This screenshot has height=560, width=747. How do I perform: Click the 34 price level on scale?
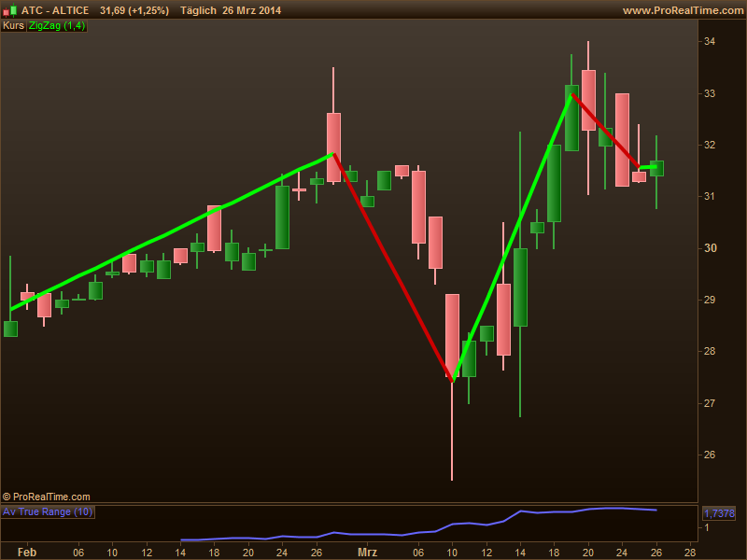pyautogui.click(x=710, y=41)
